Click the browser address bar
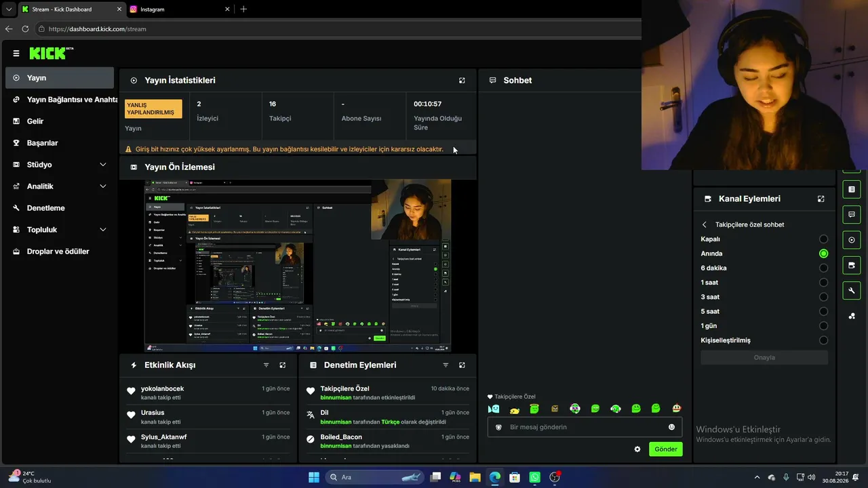The image size is (868, 488). tap(339, 29)
